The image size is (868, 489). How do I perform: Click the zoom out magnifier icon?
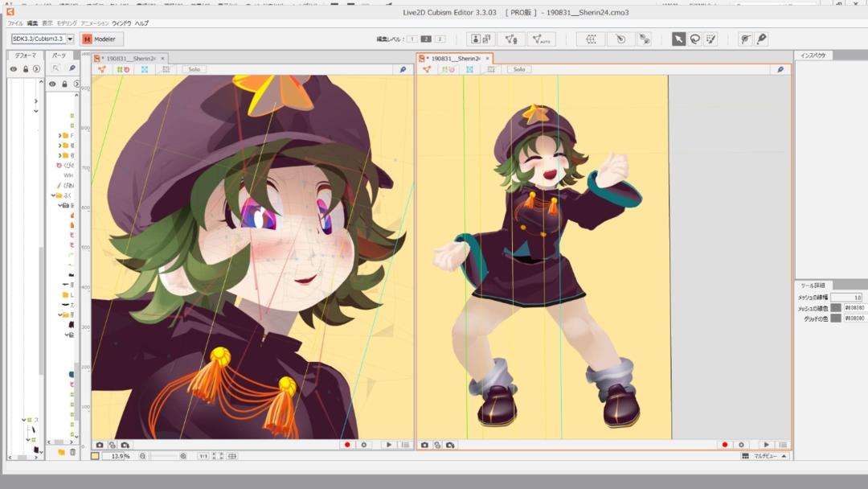click(x=143, y=456)
